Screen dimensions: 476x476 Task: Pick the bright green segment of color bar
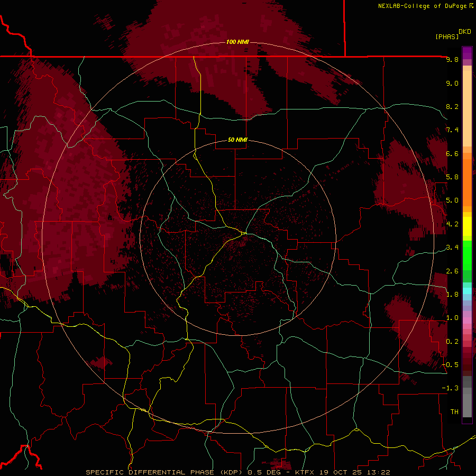[467, 255]
